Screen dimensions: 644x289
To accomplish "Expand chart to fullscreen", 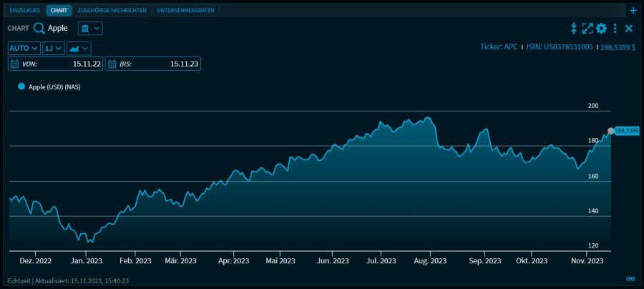I will click(587, 28).
